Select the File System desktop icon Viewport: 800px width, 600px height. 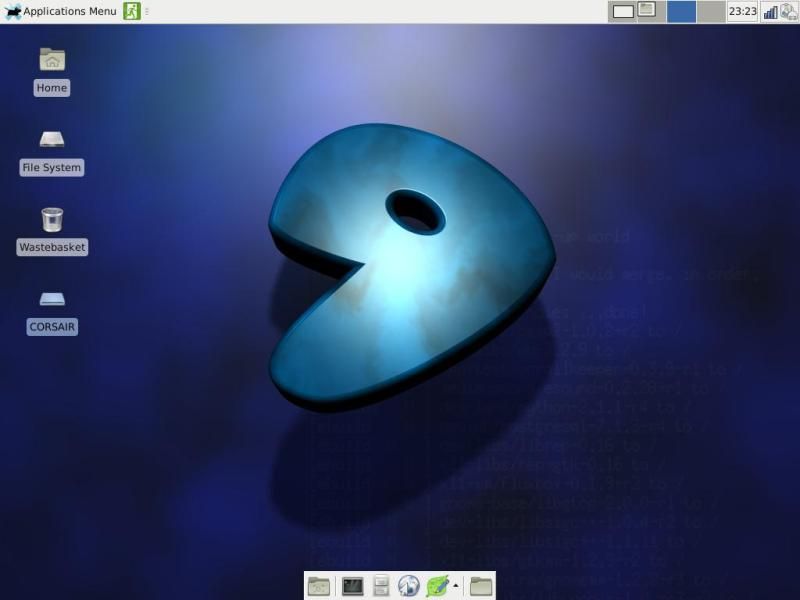point(52,153)
